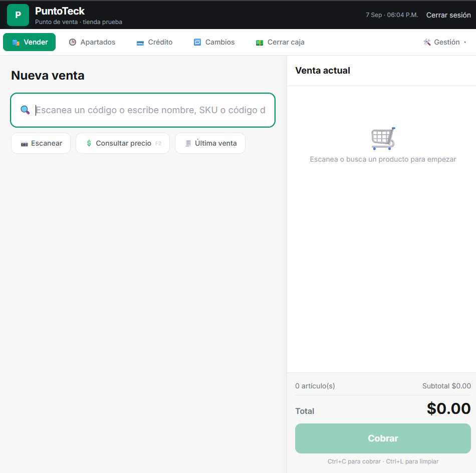Click the shopping cart icon in Venta actual

[x=383, y=139]
